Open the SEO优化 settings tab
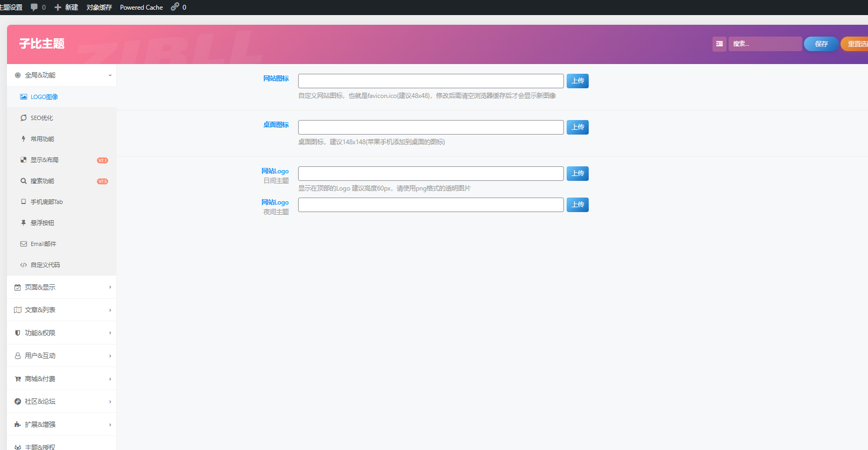The width and height of the screenshot is (868, 450). (62, 118)
